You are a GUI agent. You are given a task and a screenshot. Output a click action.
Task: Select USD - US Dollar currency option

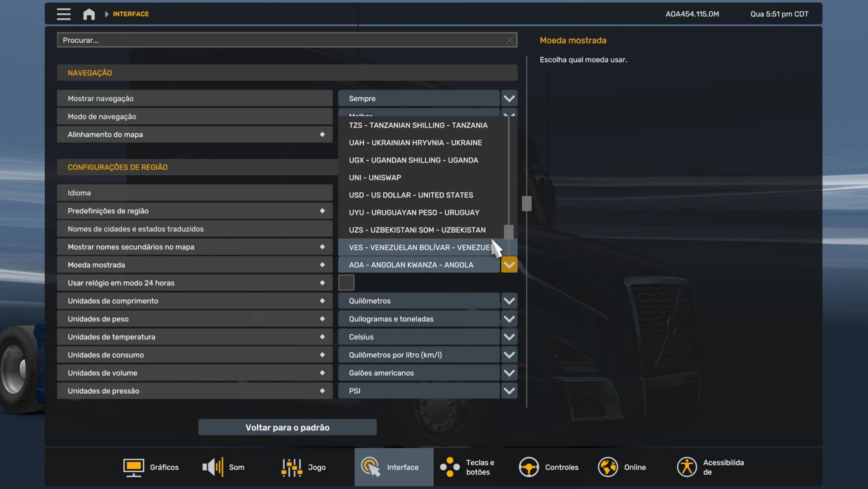pos(411,195)
